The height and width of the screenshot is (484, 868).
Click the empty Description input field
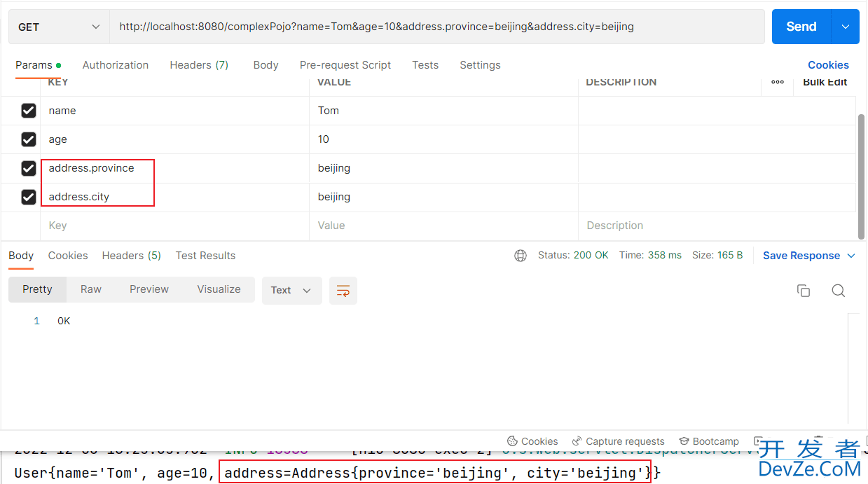717,226
